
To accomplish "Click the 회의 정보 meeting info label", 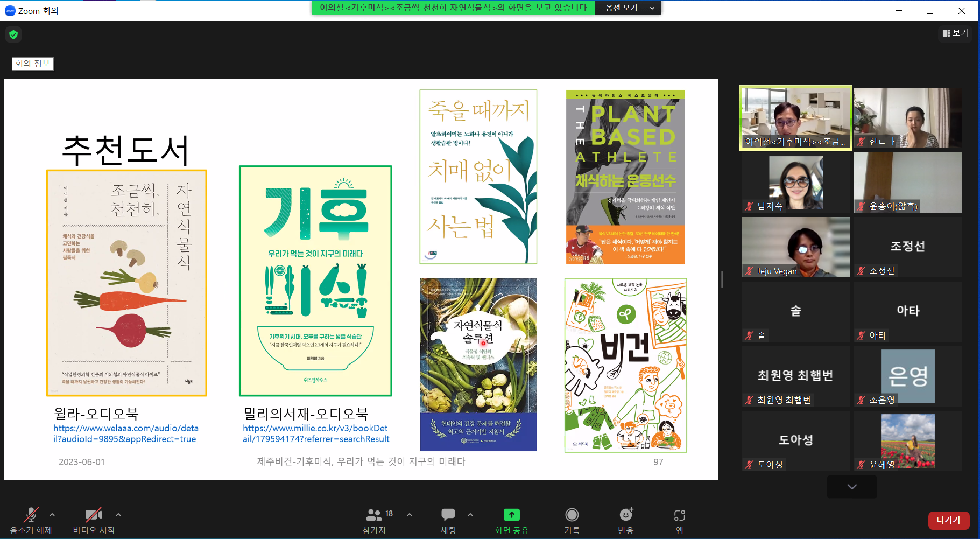I will tap(33, 64).
